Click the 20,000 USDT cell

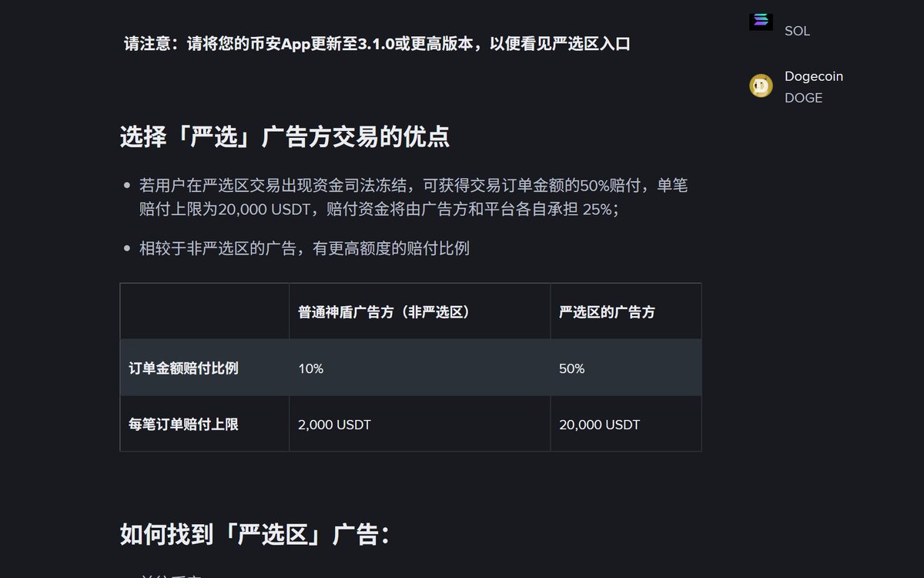(x=625, y=424)
